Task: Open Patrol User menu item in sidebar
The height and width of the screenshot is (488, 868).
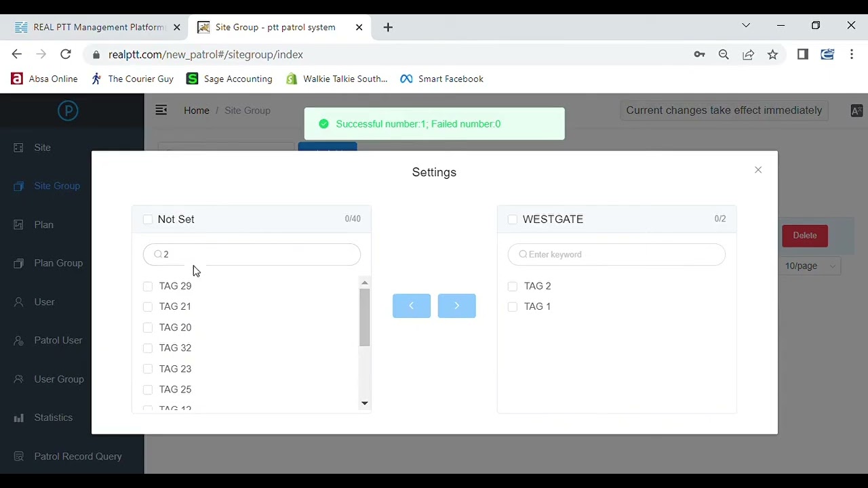Action: click(58, 340)
